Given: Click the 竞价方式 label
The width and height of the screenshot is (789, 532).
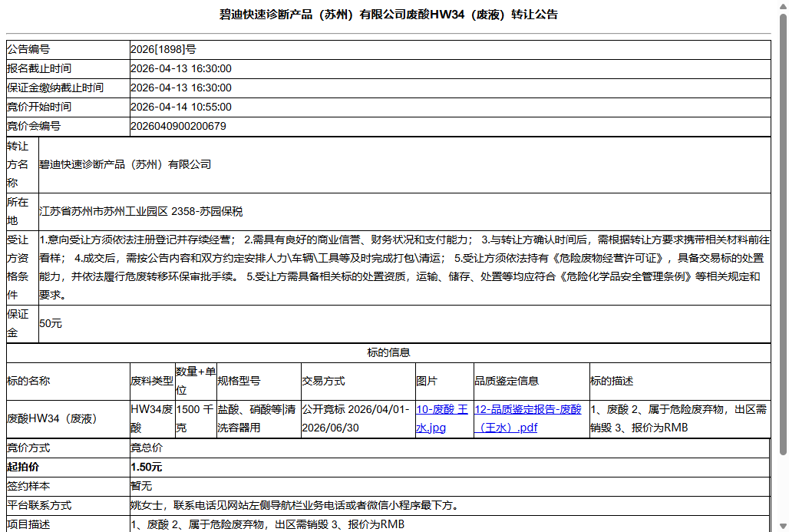Looking at the screenshot, I should 28,448.
